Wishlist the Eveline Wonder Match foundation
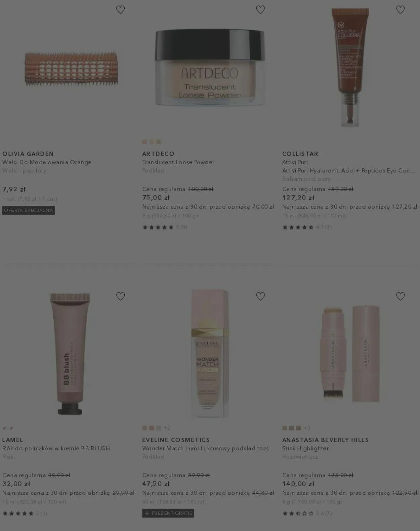Viewport: 420px width, 531px height. pos(260,296)
